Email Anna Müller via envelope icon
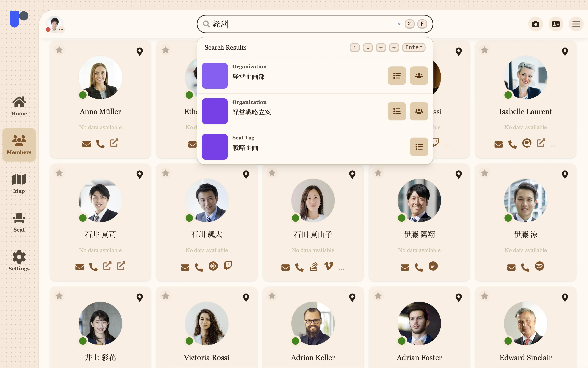This screenshot has width=588, height=368. (x=86, y=144)
